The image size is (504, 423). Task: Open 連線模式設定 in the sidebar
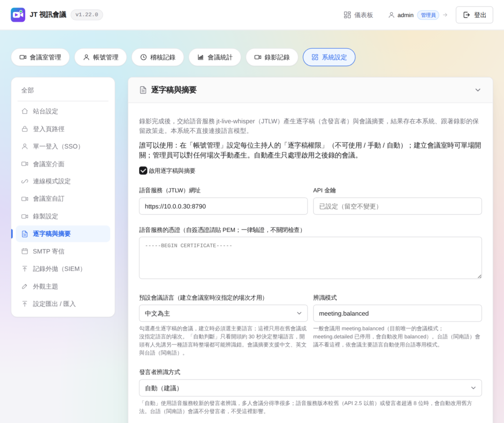[x=63, y=181]
